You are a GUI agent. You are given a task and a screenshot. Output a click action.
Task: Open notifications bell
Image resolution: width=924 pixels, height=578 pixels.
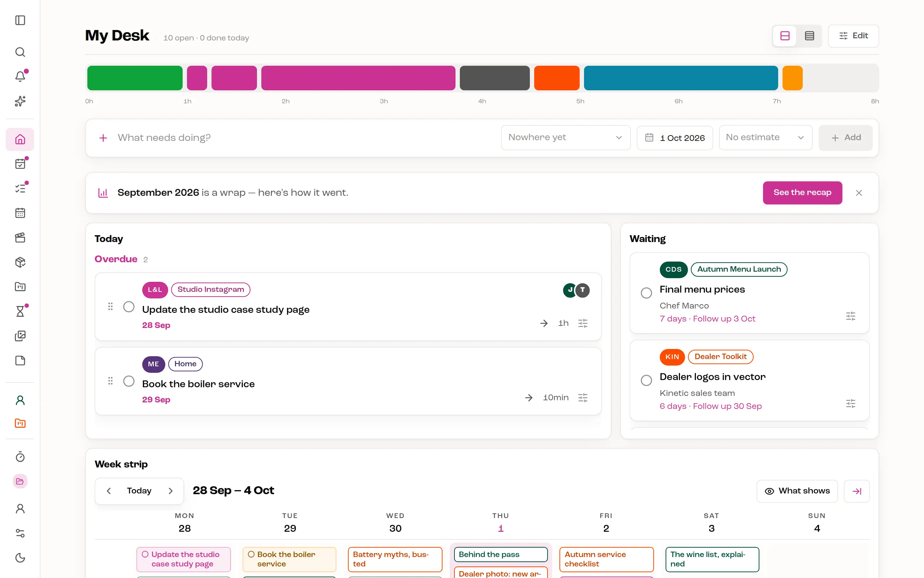coord(20,77)
